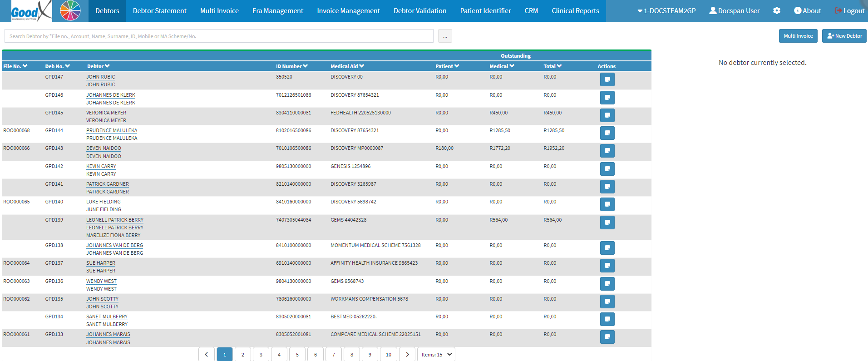The image size is (868, 361).
Task: Open debtor link Prudence Maluleka
Action: coord(112,131)
